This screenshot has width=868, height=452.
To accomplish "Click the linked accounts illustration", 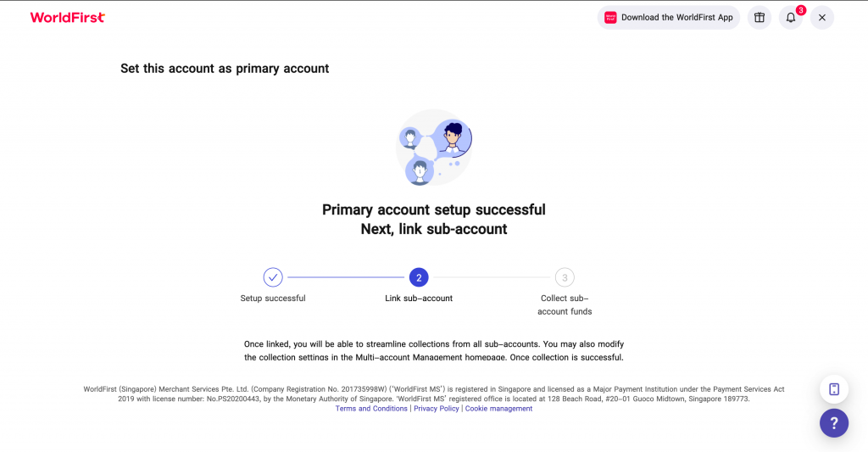I will [434, 148].
